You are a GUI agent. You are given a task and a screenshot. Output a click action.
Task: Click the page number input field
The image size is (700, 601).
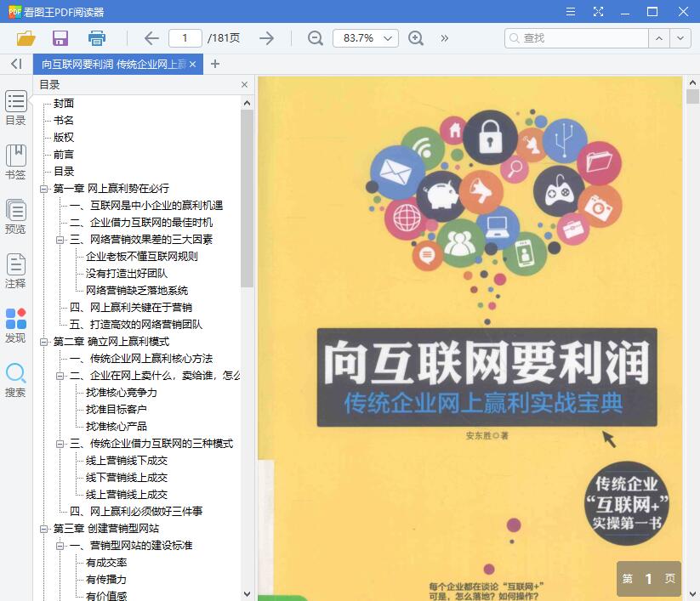185,38
